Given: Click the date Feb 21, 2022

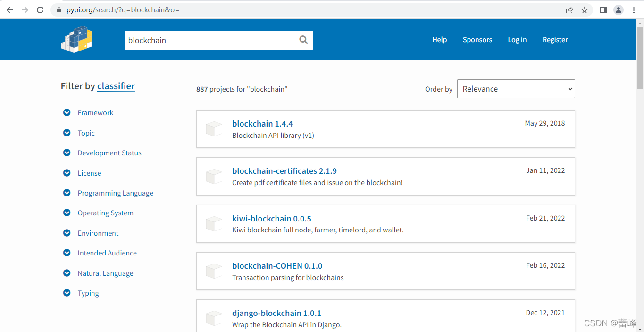Looking at the screenshot, I should pos(545,218).
